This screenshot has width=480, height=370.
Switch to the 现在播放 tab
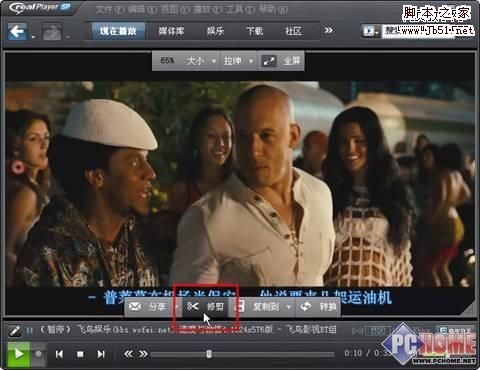pyautogui.click(x=118, y=31)
